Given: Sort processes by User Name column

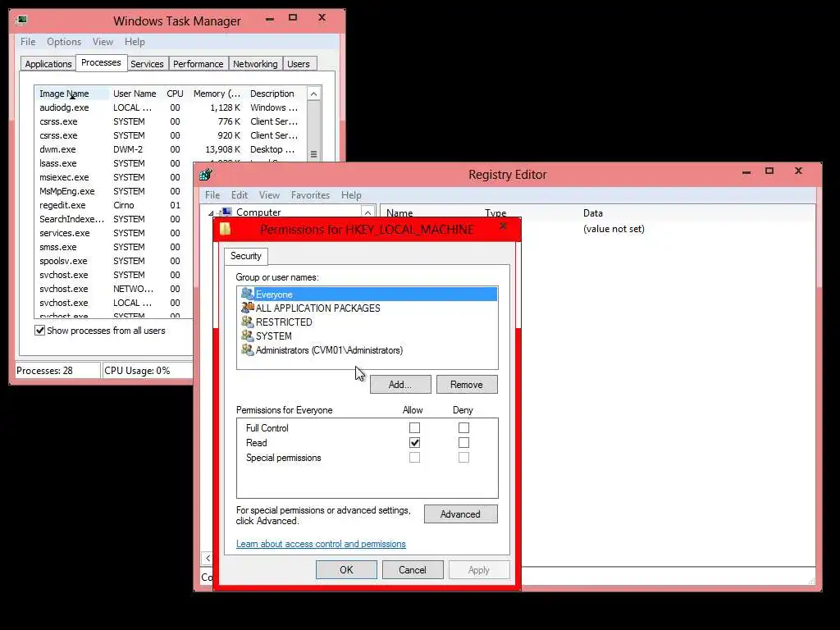Looking at the screenshot, I should (135, 94).
